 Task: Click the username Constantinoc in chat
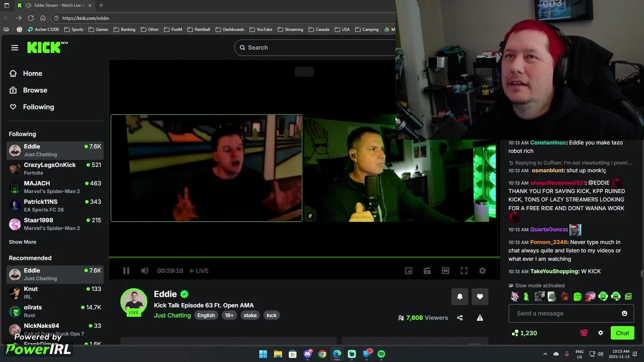coord(548,142)
